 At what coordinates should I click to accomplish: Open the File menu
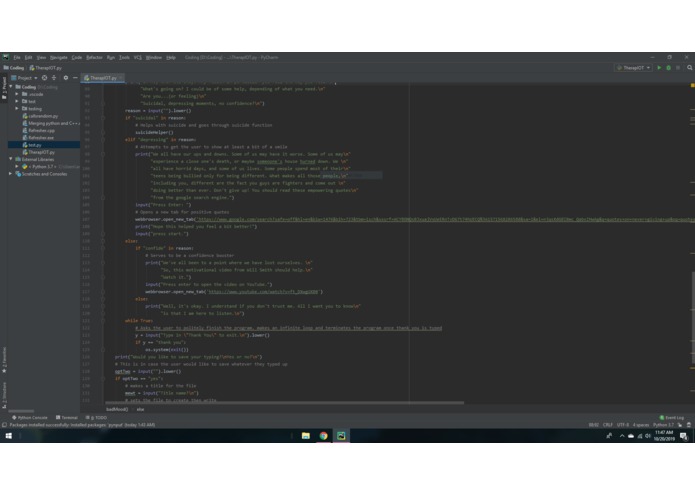pyautogui.click(x=17, y=58)
